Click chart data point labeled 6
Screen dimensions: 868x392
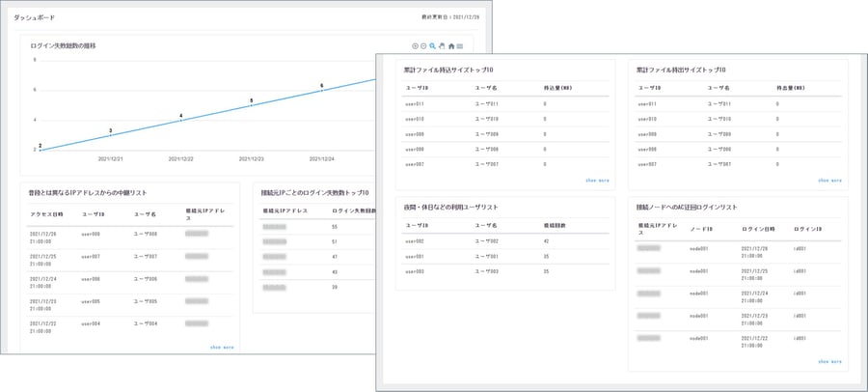321,90
